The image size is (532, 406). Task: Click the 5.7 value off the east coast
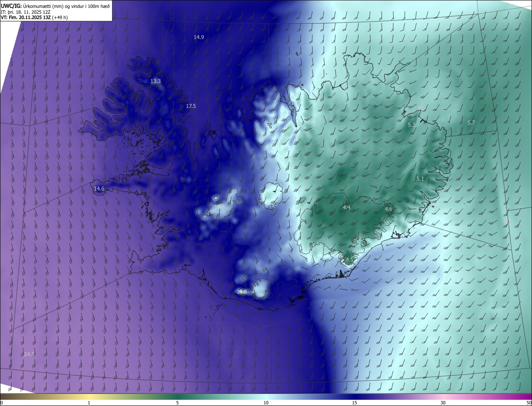(471, 122)
